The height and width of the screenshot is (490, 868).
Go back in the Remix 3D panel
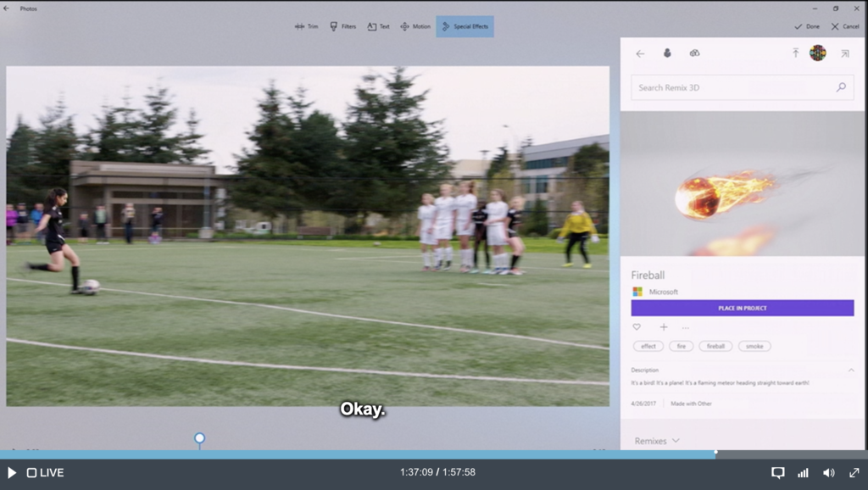(640, 53)
